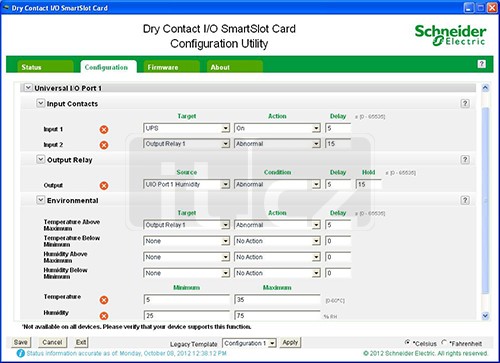This screenshot has height=363, width=500.
Task: Click the help icon in green tab bar
Action: (481, 64)
